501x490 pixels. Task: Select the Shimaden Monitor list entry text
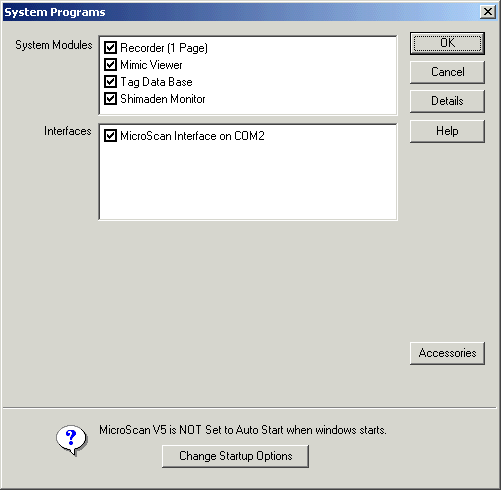coord(162,99)
